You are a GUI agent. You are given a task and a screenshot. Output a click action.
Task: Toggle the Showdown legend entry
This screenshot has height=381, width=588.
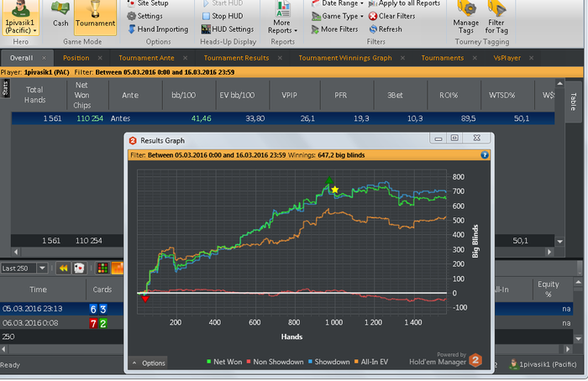pos(329,362)
